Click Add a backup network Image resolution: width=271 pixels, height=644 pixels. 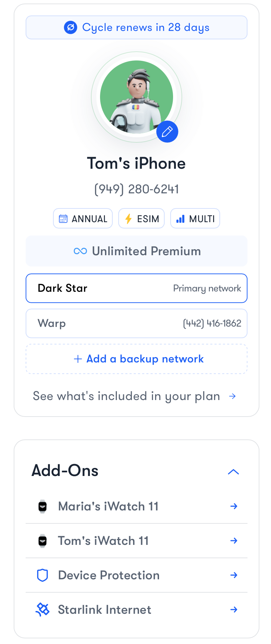tap(137, 359)
